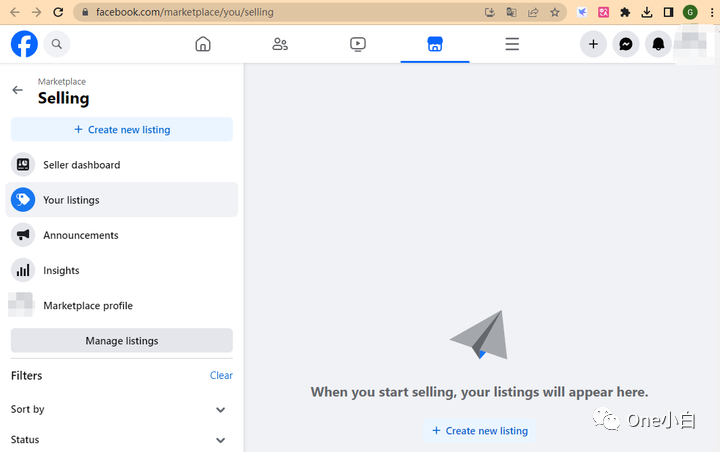The width and height of the screenshot is (720, 452).
Task: Clear the filters
Action: click(221, 375)
